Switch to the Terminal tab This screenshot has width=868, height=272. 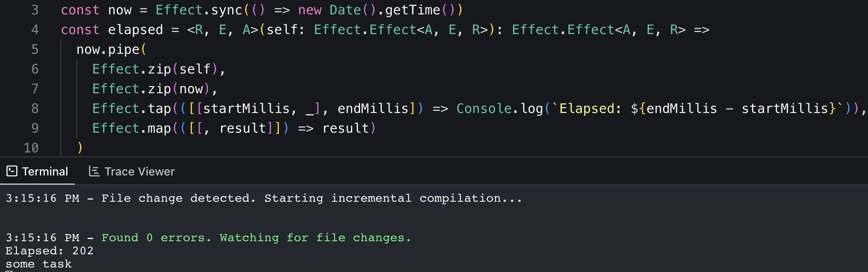pos(37,171)
